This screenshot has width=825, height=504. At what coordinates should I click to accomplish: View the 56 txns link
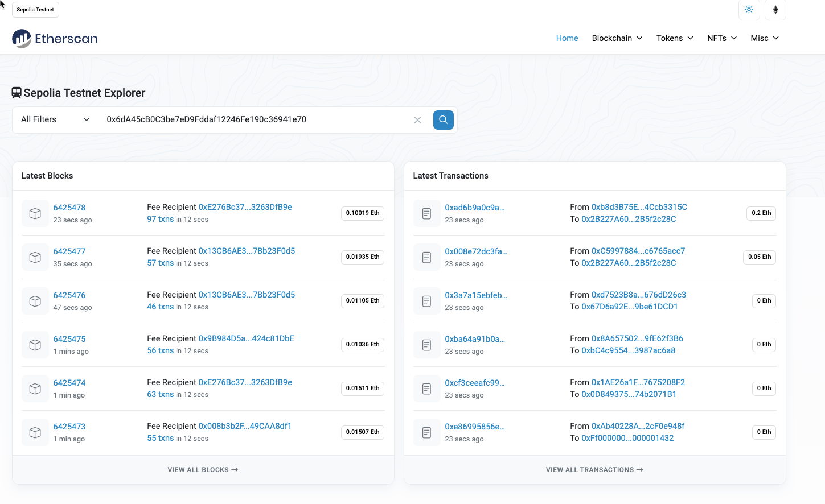161,350
